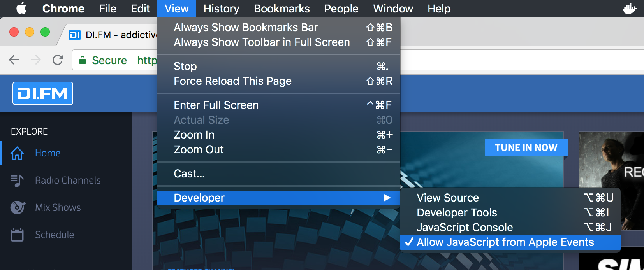Screen dimensions: 644x270
Task: Open the Window menu
Action: [393, 9]
